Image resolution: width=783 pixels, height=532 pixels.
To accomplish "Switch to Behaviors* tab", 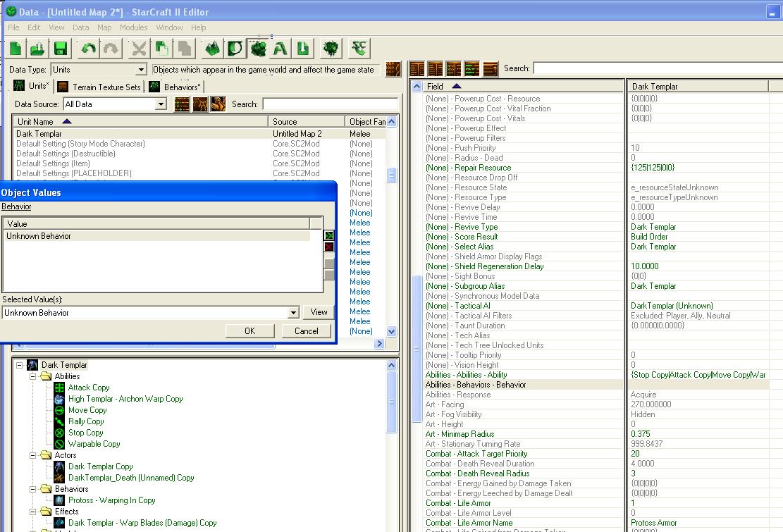I will coord(175,87).
